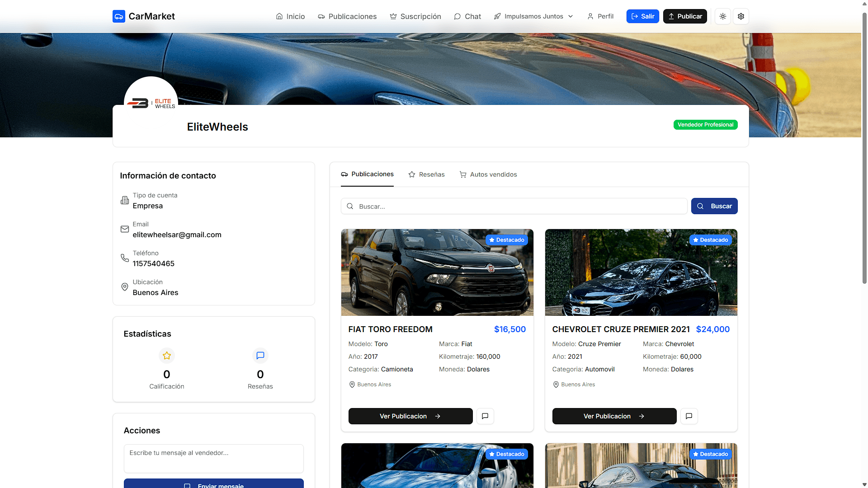Focus the message to seller textarea

[214, 459]
